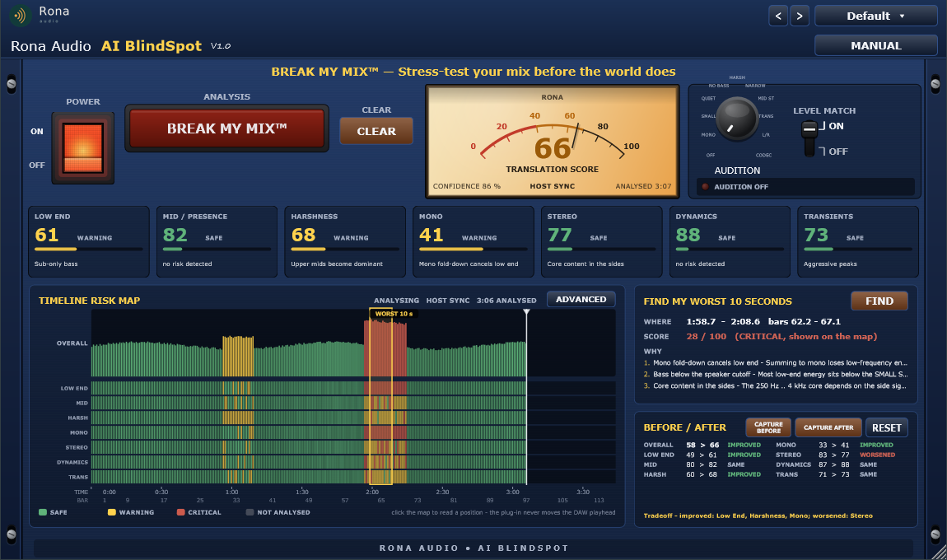The width and height of the screenshot is (947, 560).
Task: Click the critical score 28 / 100 text
Action: (x=706, y=337)
